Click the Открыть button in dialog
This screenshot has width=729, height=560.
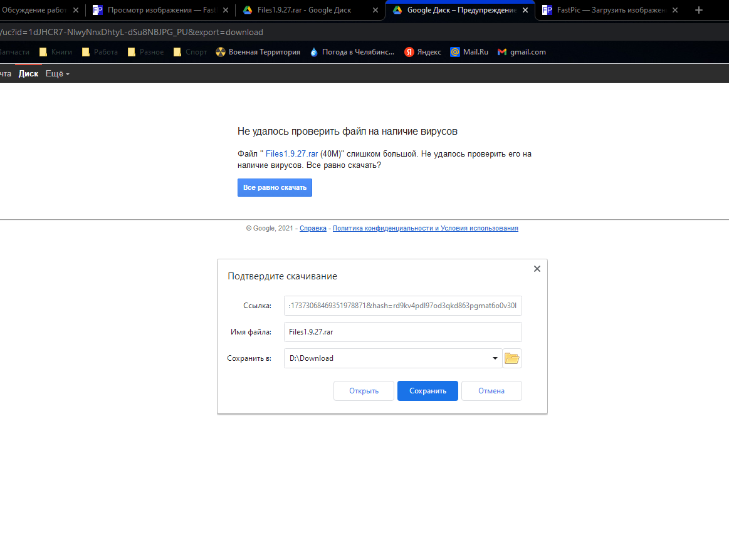[x=364, y=391]
